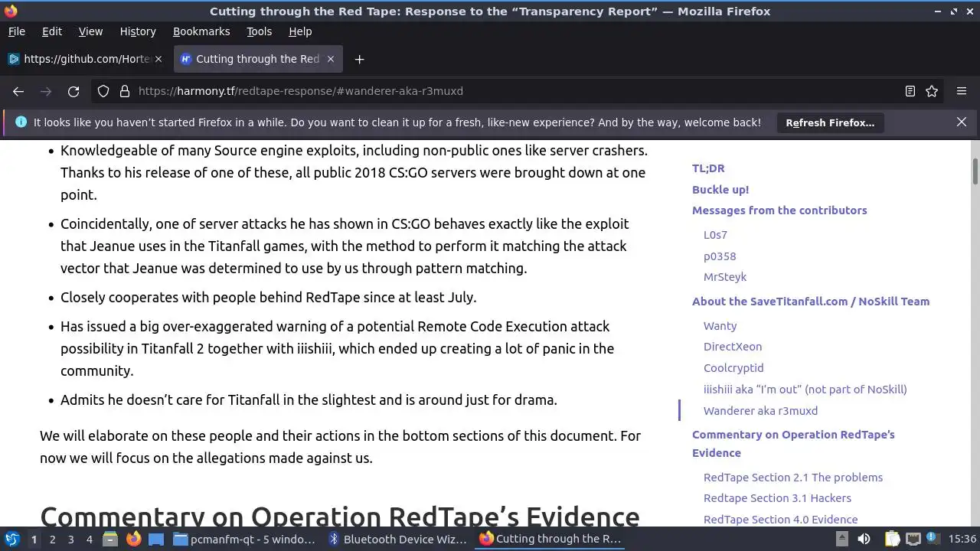Toggle reader view for this page
Image resolution: width=980 pixels, height=551 pixels.
(x=910, y=91)
